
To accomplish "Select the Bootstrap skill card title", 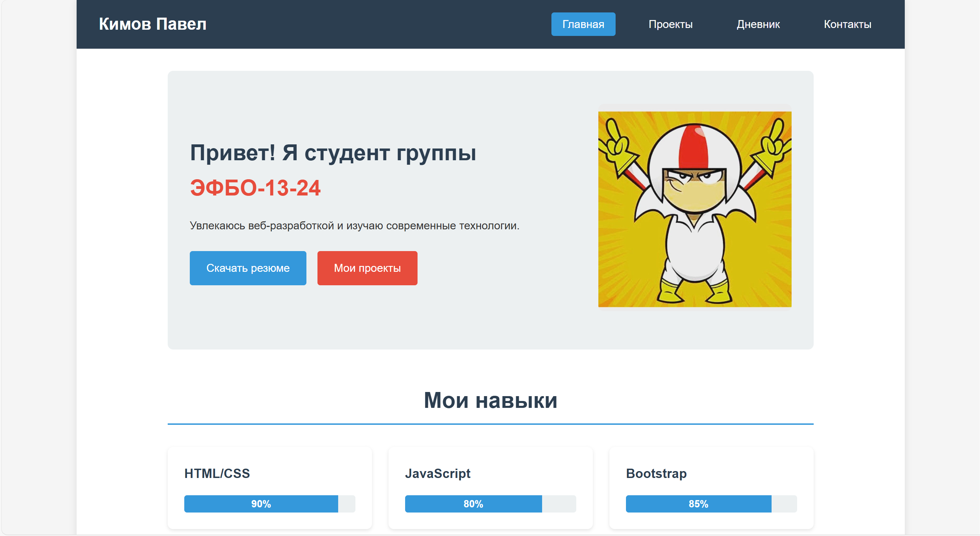I will 656,473.
